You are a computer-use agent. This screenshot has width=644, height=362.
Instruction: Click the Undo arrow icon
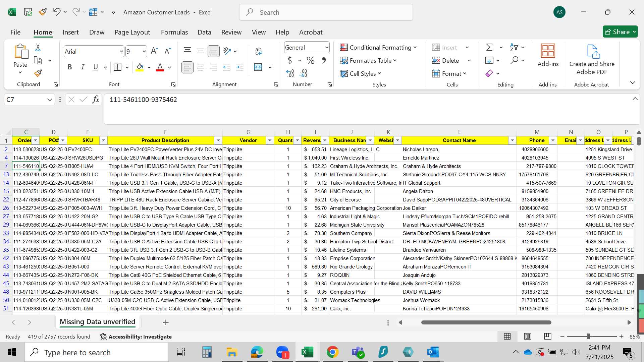(x=56, y=12)
